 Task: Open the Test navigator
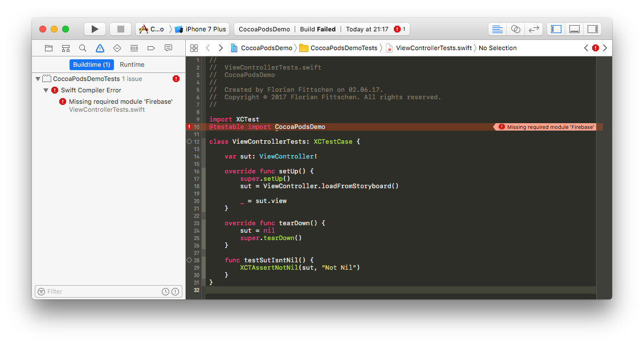[x=117, y=48]
